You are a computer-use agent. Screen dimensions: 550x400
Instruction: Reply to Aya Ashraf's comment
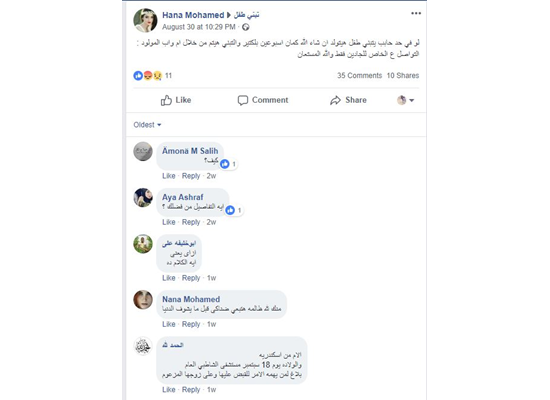pos(191,222)
